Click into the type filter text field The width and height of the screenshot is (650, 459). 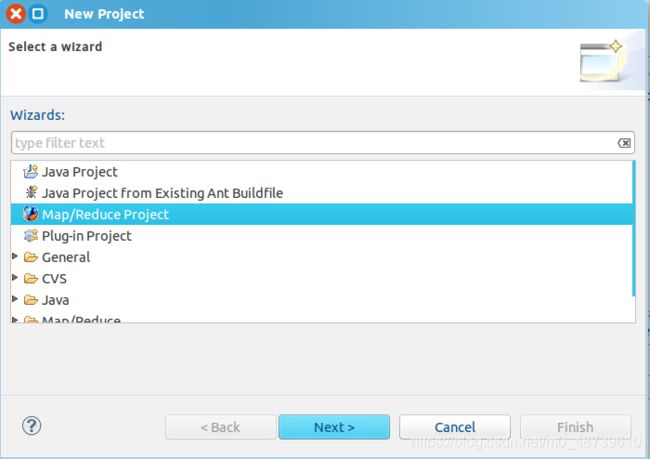point(315,143)
